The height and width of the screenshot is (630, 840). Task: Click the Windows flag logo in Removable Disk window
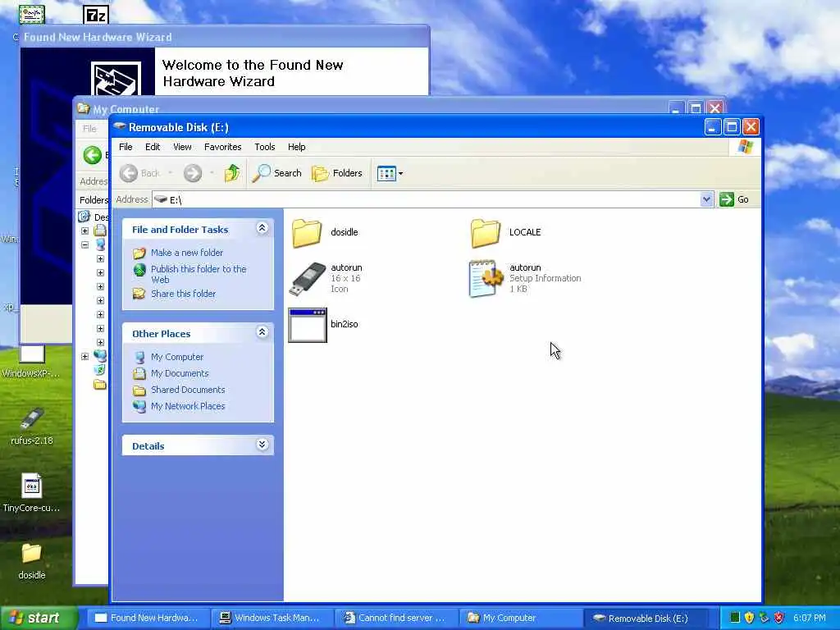point(745,147)
